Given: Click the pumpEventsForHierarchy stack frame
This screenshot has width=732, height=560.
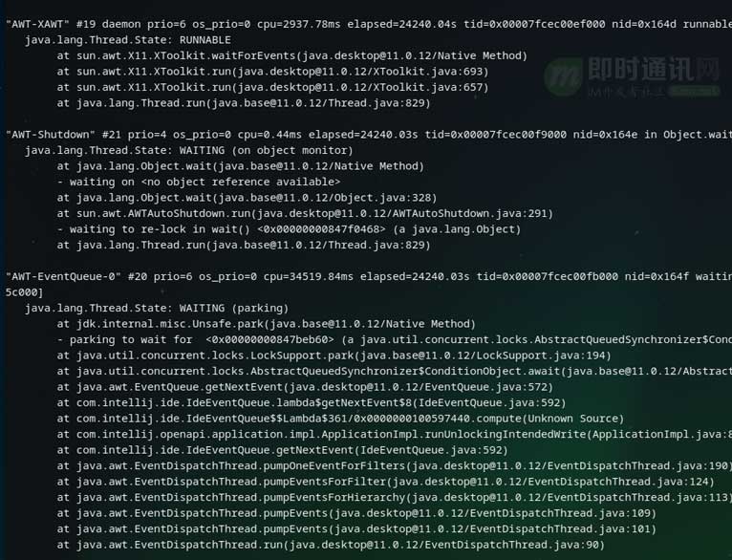Looking at the screenshot, I should coord(395,498).
